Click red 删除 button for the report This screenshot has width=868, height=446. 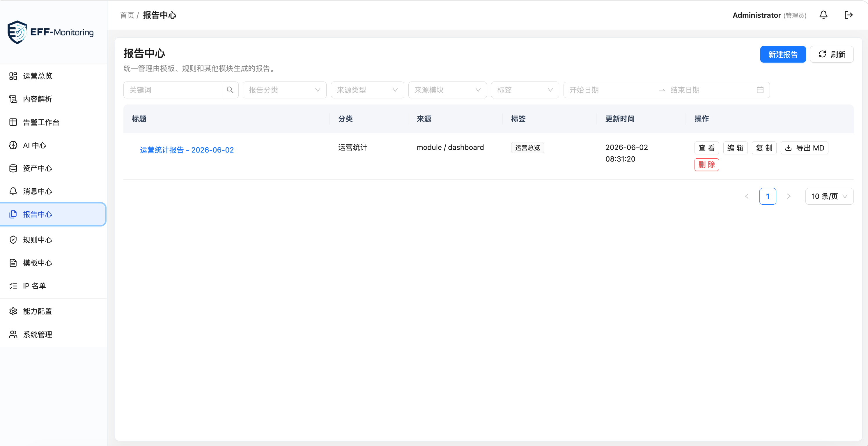(707, 164)
